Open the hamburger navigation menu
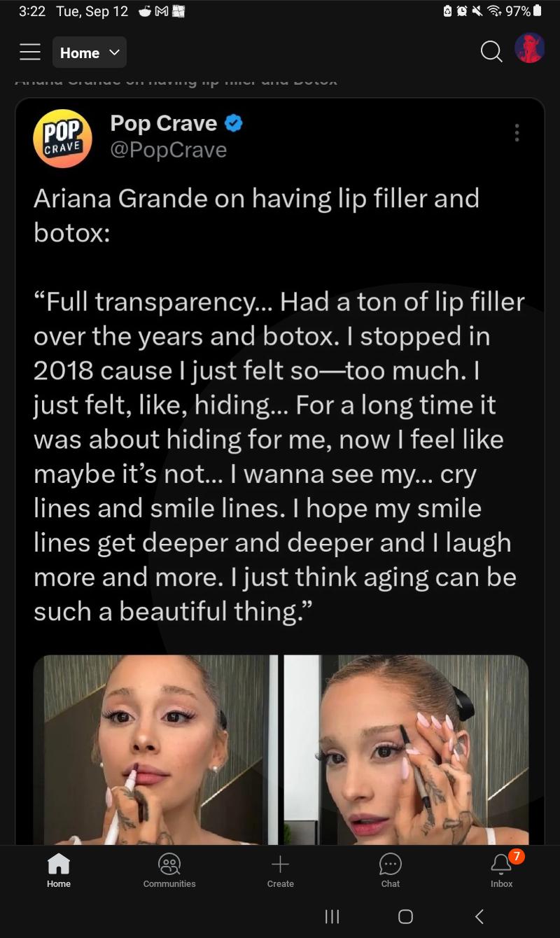The width and height of the screenshot is (560, 938). tap(29, 52)
